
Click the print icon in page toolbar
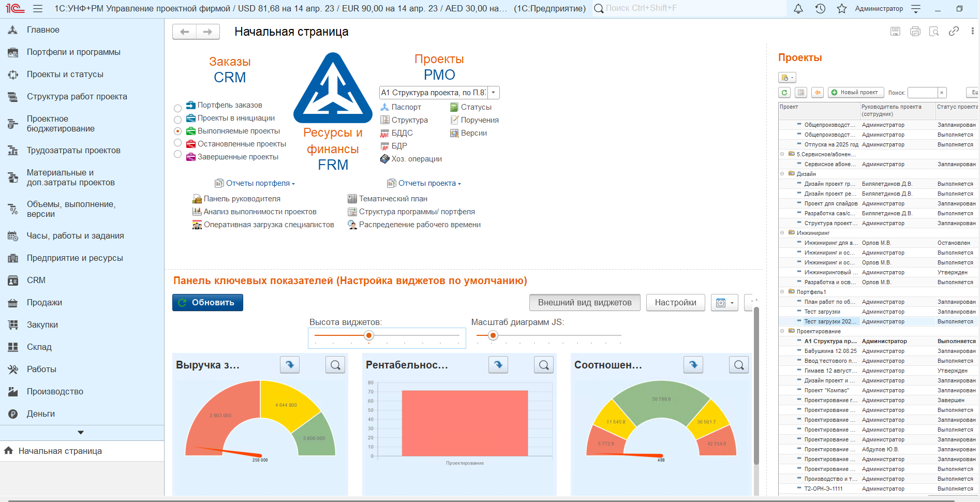915,32
